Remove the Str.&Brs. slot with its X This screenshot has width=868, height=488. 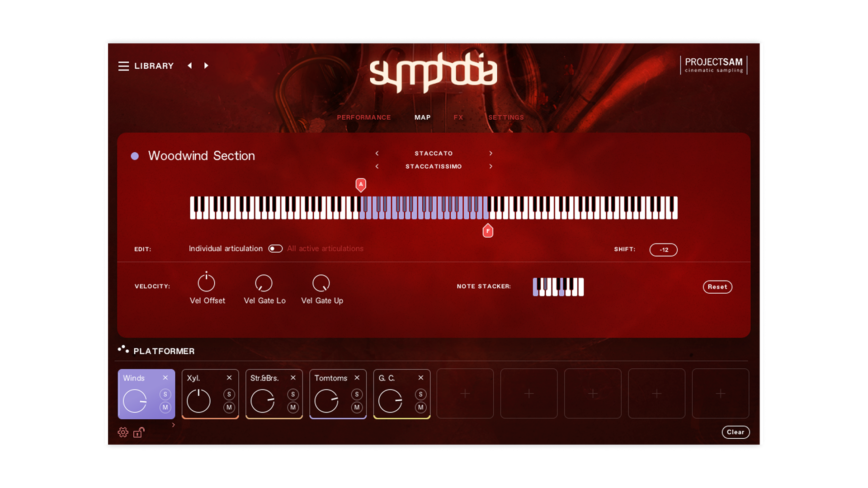pyautogui.click(x=293, y=378)
